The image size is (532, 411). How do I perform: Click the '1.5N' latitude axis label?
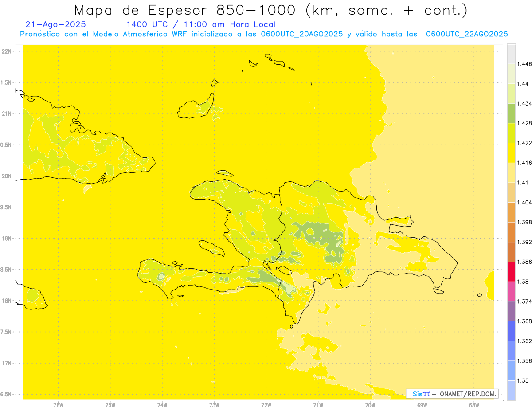(7, 82)
